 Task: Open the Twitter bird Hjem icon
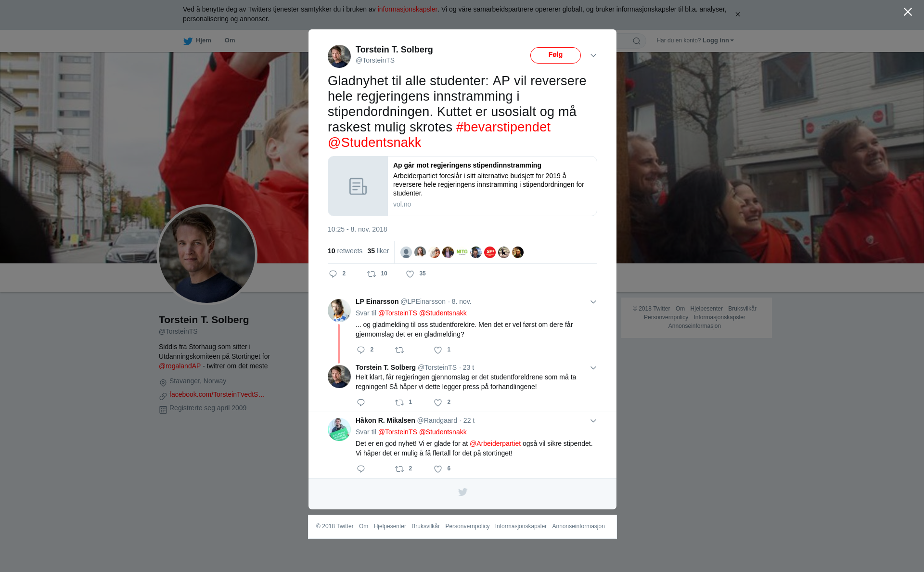pyautogui.click(x=188, y=41)
